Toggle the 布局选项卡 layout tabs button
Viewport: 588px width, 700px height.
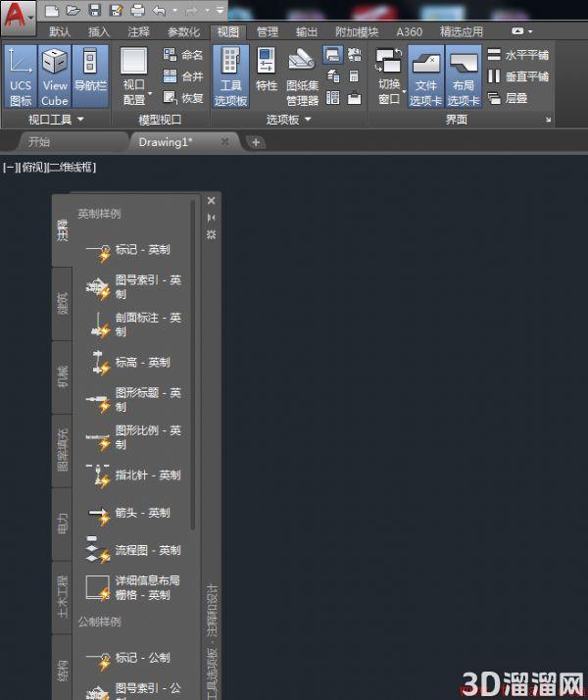[x=464, y=75]
